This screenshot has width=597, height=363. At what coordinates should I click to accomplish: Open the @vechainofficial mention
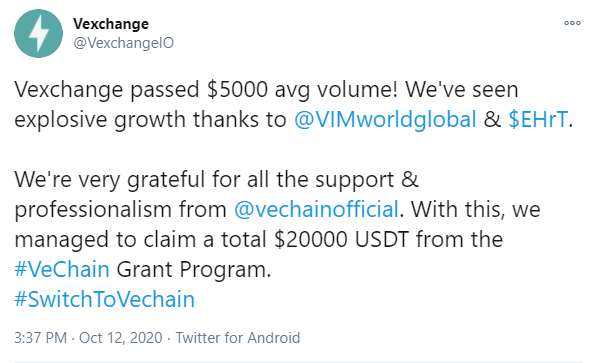[x=316, y=209]
